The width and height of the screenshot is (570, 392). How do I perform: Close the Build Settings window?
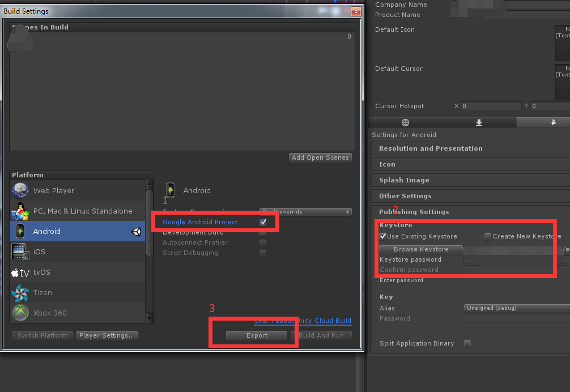(356, 12)
